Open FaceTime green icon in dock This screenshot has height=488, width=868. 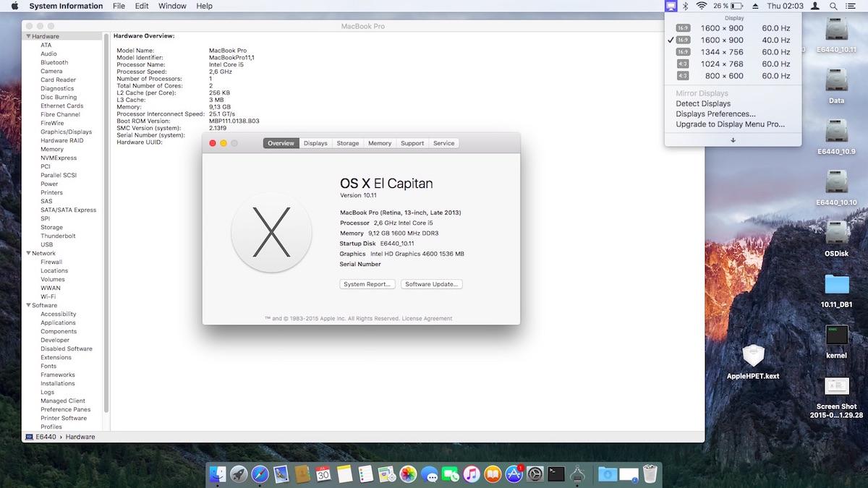[451, 474]
